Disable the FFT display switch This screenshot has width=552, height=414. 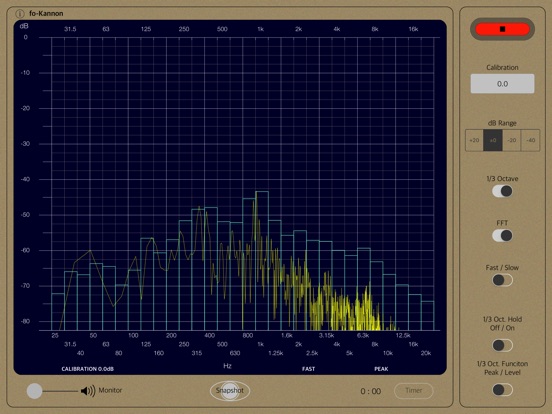click(502, 236)
